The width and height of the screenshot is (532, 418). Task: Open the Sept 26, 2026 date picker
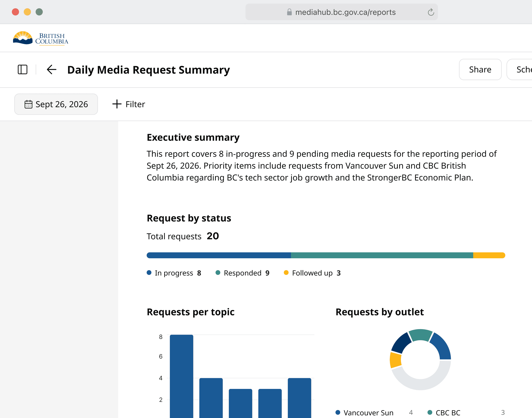pyautogui.click(x=56, y=104)
